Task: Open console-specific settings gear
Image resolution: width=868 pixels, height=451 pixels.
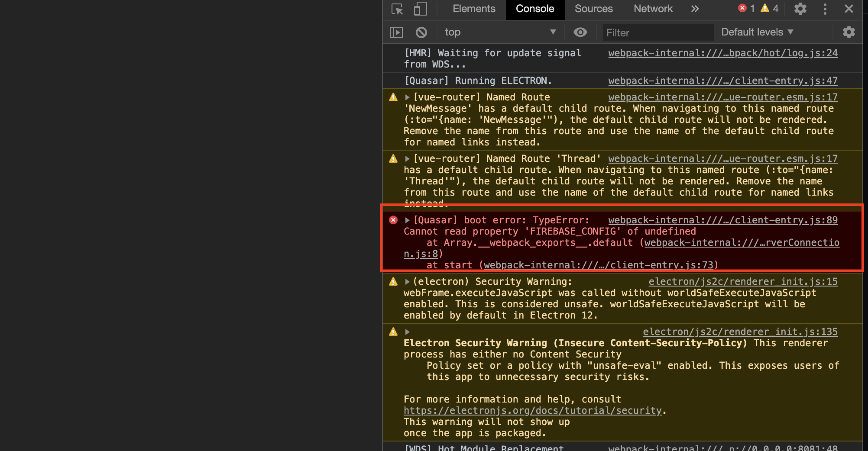Action: coord(849,32)
